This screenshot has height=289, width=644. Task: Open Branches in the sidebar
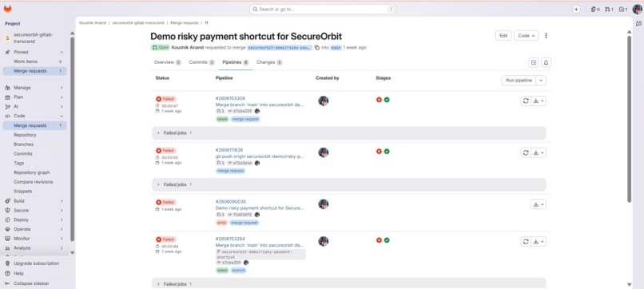point(24,144)
